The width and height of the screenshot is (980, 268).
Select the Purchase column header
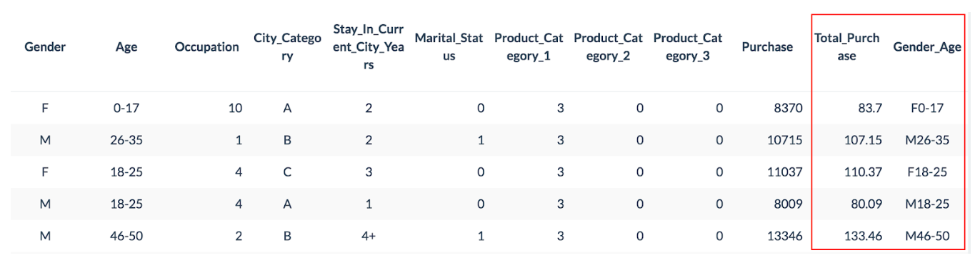point(767,47)
